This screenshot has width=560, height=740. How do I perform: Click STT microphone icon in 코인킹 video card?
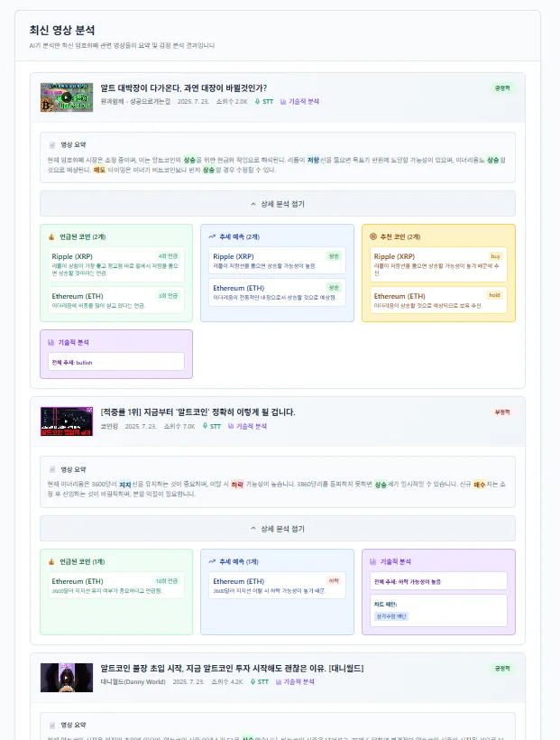point(205,426)
